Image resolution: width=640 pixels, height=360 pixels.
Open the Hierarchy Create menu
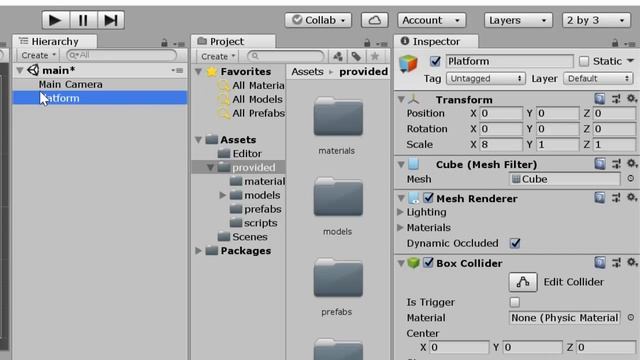tap(38, 55)
